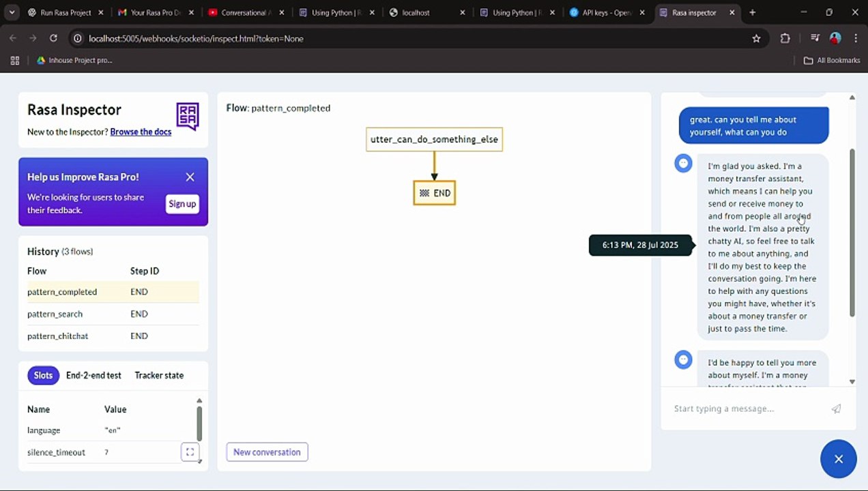Click the address bar URL
The height and width of the screenshot is (491, 868).
point(196,39)
